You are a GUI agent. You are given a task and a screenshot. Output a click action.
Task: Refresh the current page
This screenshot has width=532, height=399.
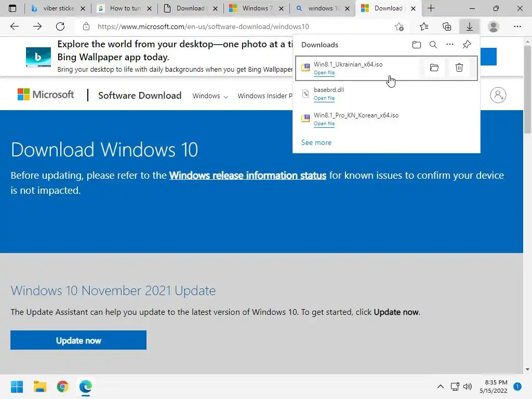60,26
